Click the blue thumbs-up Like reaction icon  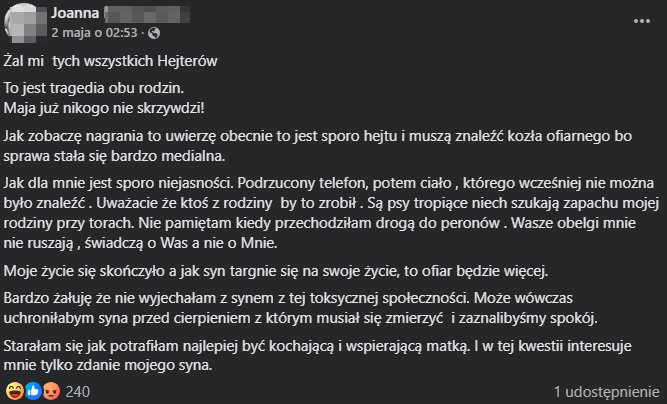point(33,391)
